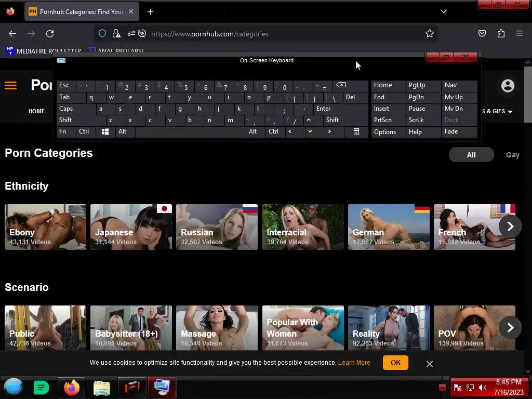Click the Enter key on the On-Screen Keyboard
The height and width of the screenshot is (399, 532).
341,109
